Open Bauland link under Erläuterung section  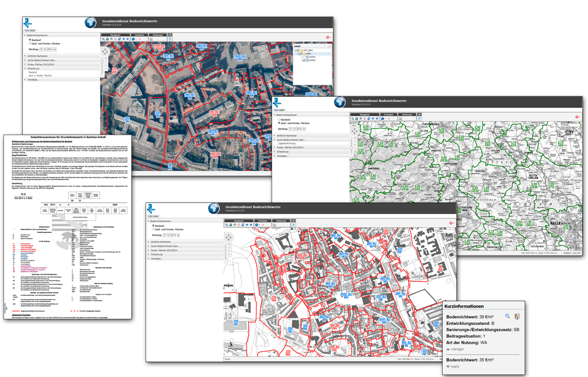pyautogui.click(x=32, y=72)
